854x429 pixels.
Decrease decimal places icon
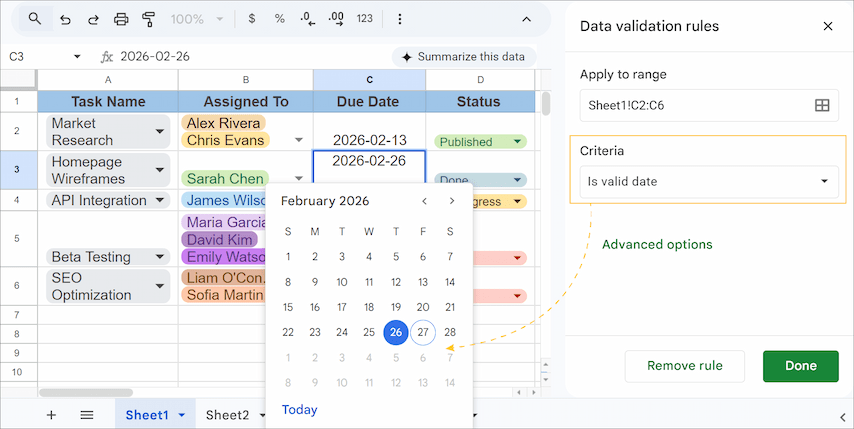308,19
